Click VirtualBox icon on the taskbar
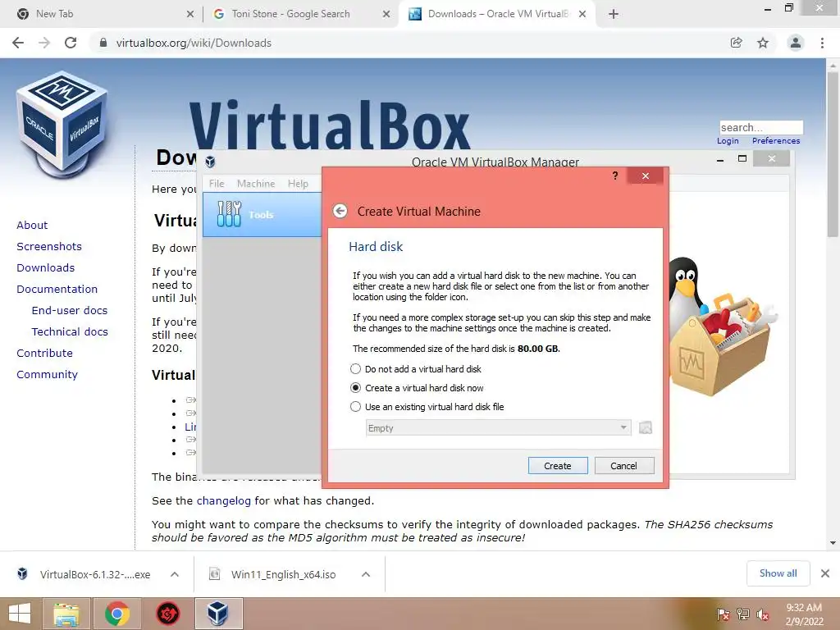Viewport: 840px width, 630px height. tap(218, 614)
